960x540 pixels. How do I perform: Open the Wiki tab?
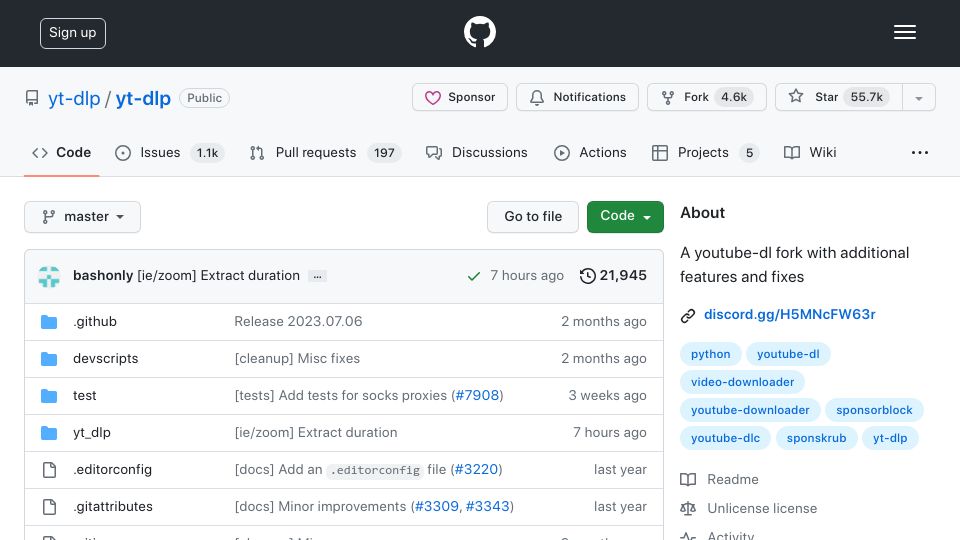click(x=810, y=152)
